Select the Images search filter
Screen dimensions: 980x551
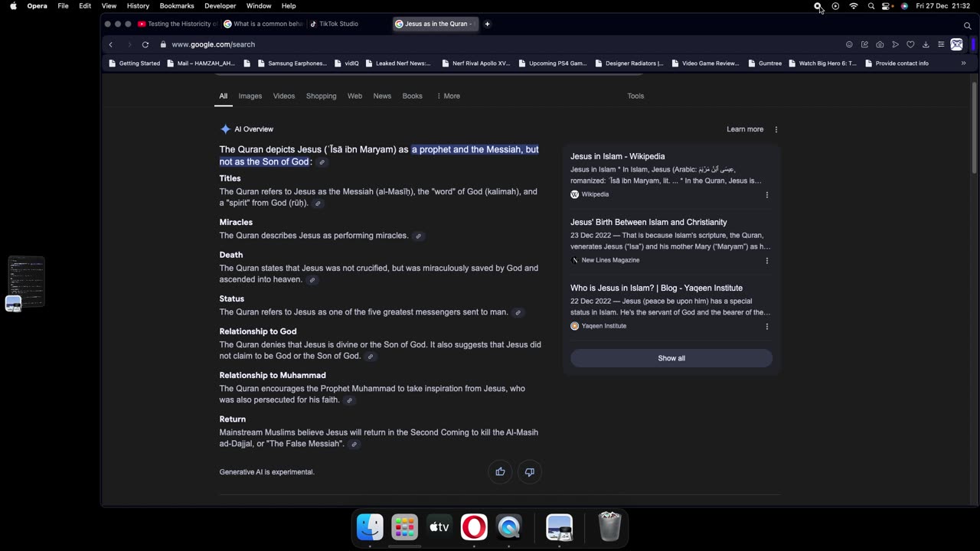(250, 96)
